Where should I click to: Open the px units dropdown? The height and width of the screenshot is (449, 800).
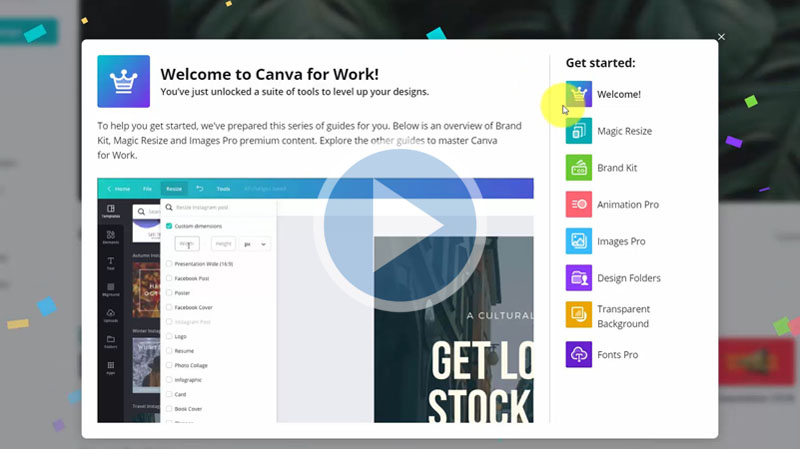point(256,244)
